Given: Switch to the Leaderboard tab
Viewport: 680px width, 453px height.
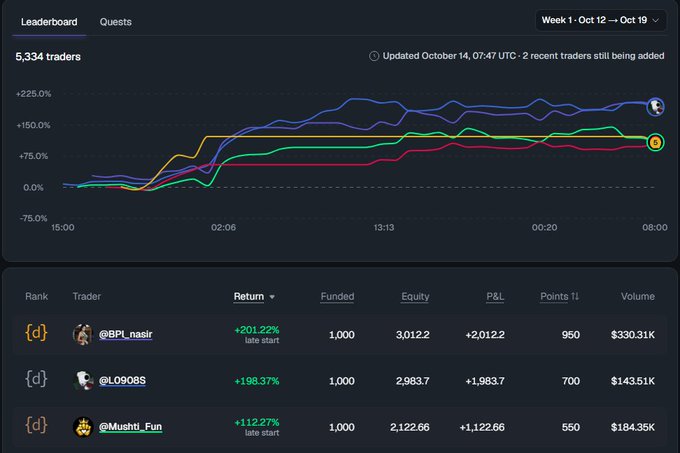Looking at the screenshot, I should point(49,22).
